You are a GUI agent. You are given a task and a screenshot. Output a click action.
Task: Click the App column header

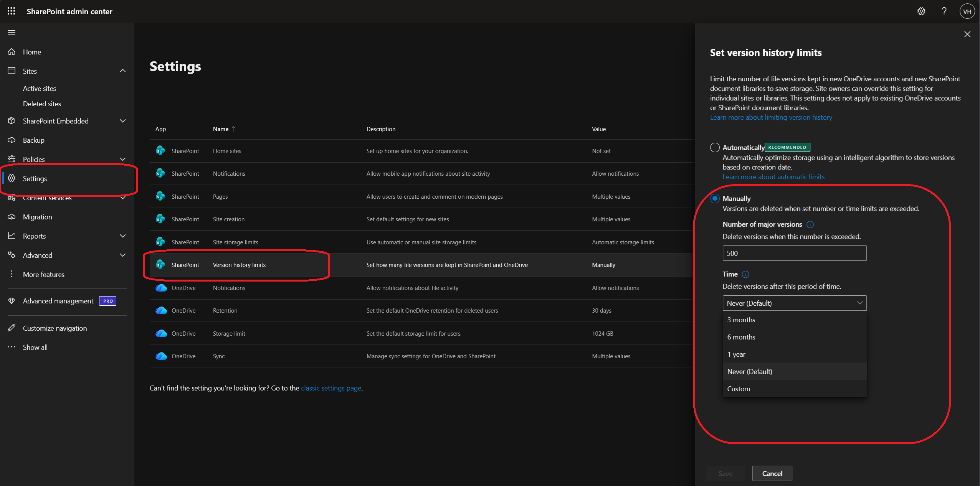click(160, 129)
